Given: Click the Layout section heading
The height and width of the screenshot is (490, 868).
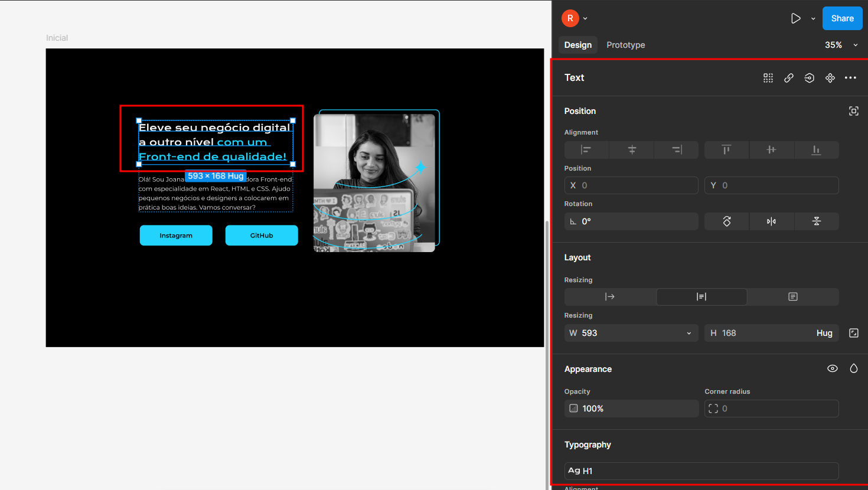Looking at the screenshot, I should (x=577, y=257).
